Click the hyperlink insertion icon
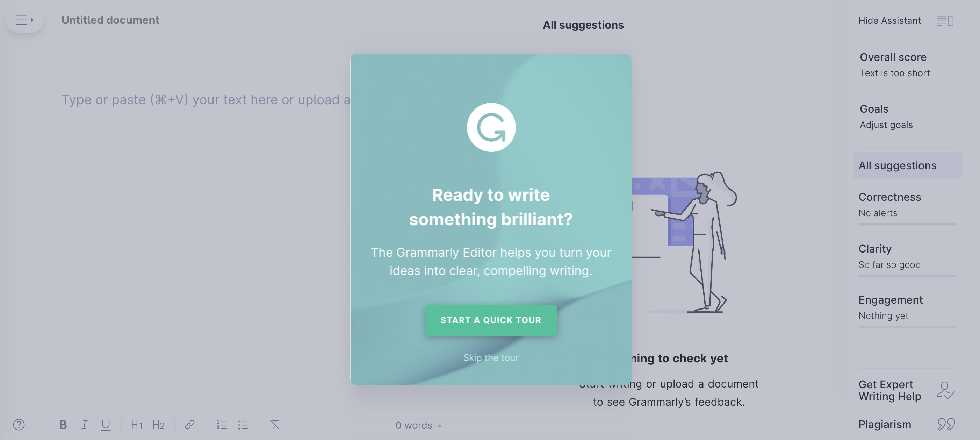The image size is (980, 440). tap(189, 426)
